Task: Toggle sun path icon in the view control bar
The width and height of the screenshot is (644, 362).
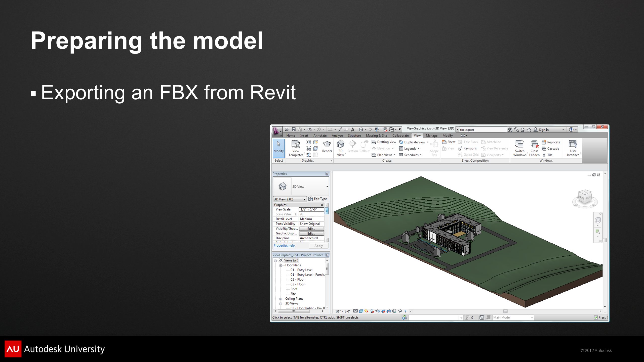Action: tap(366, 311)
